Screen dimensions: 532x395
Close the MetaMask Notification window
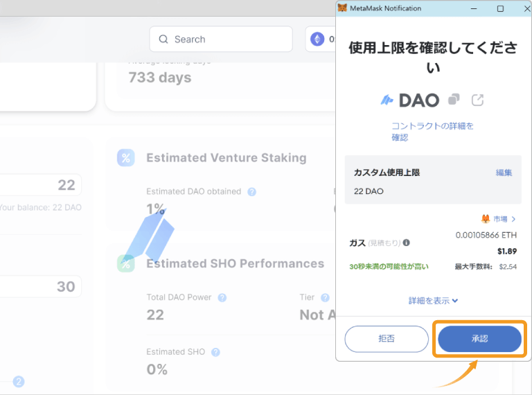tap(526, 8)
